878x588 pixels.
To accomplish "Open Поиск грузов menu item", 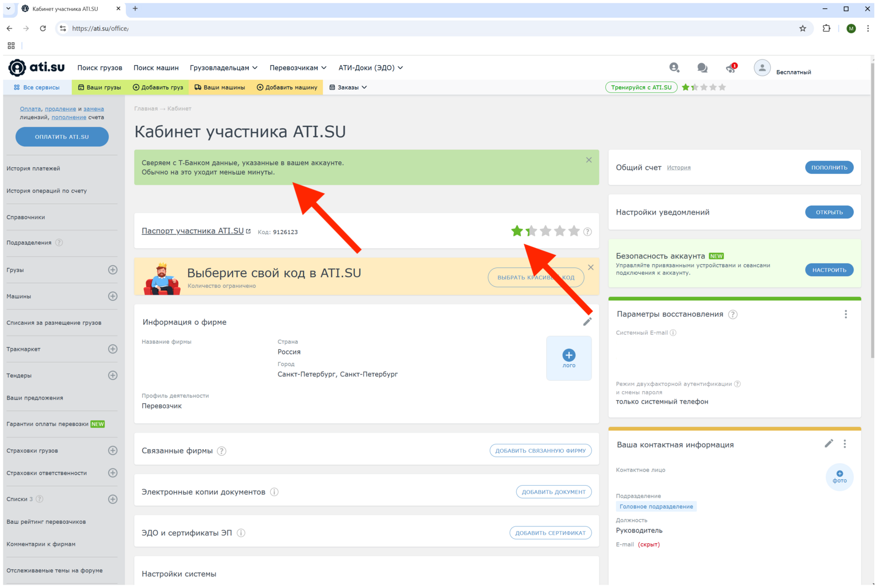I will [x=100, y=68].
